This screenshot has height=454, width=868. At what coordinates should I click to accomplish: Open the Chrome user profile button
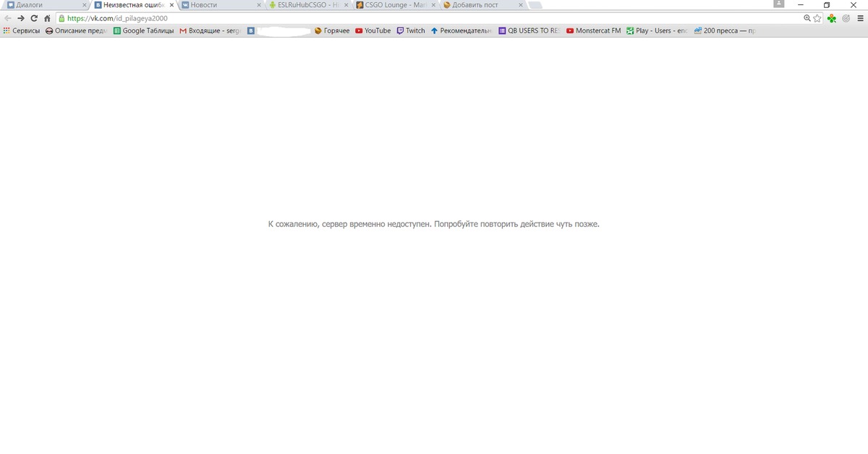click(778, 4)
